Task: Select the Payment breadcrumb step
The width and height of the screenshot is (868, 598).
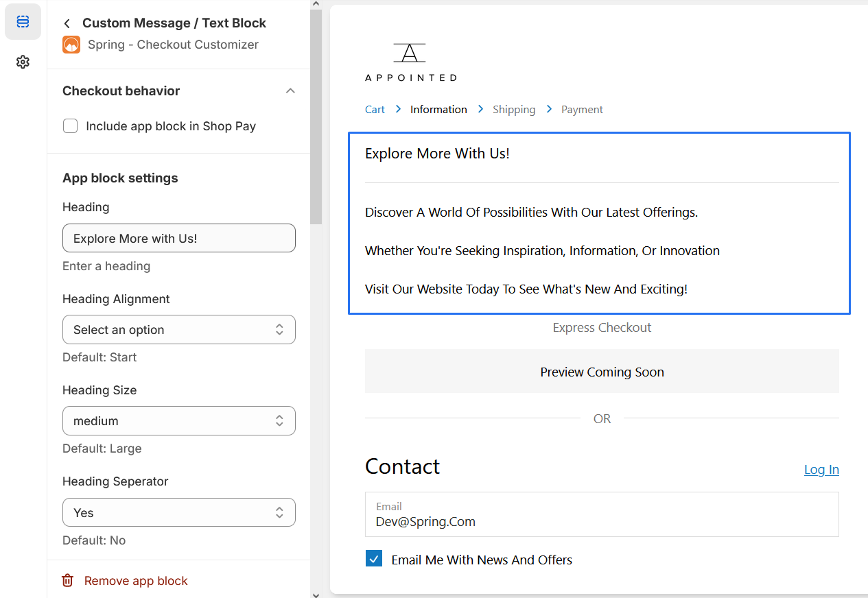Action: point(582,110)
